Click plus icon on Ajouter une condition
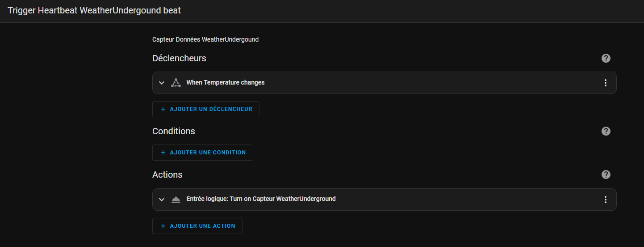Viewport: 644px width, 247px height. tap(163, 153)
